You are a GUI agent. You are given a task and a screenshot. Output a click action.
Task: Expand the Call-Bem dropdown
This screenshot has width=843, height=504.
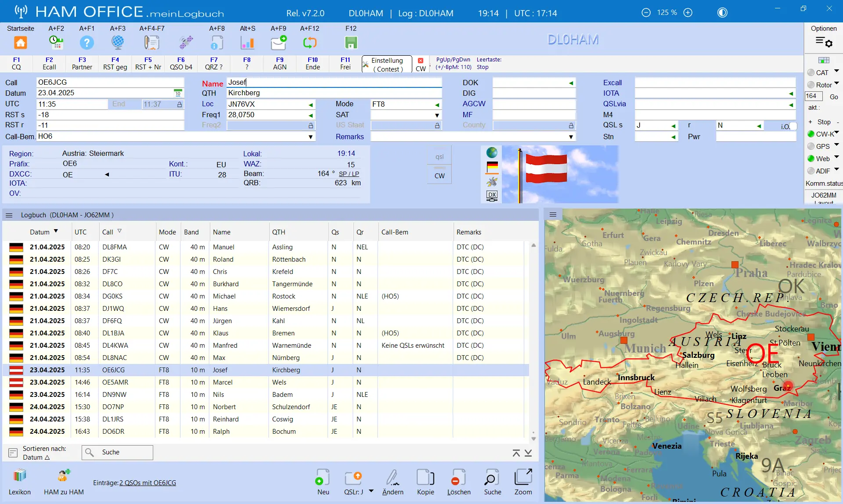tap(310, 137)
